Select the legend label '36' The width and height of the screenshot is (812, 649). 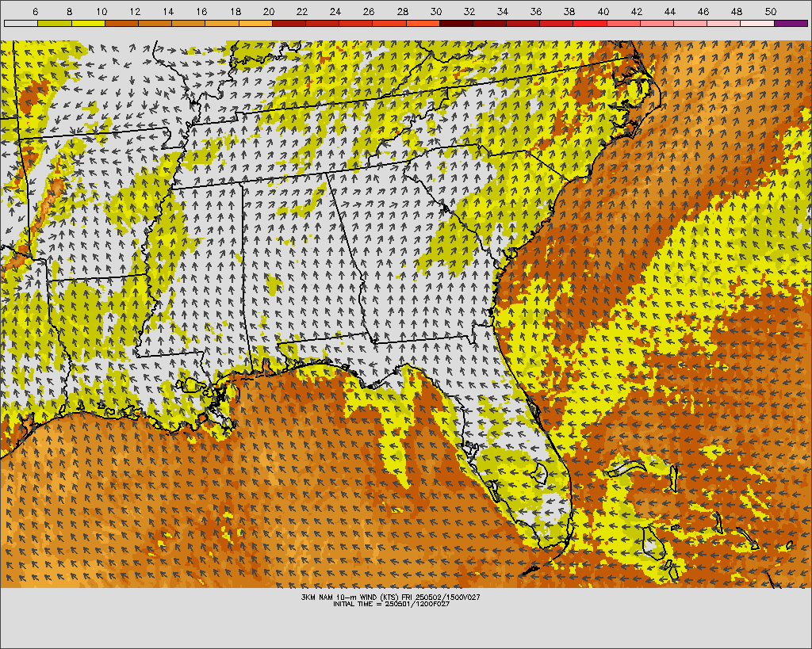click(536, 11)
